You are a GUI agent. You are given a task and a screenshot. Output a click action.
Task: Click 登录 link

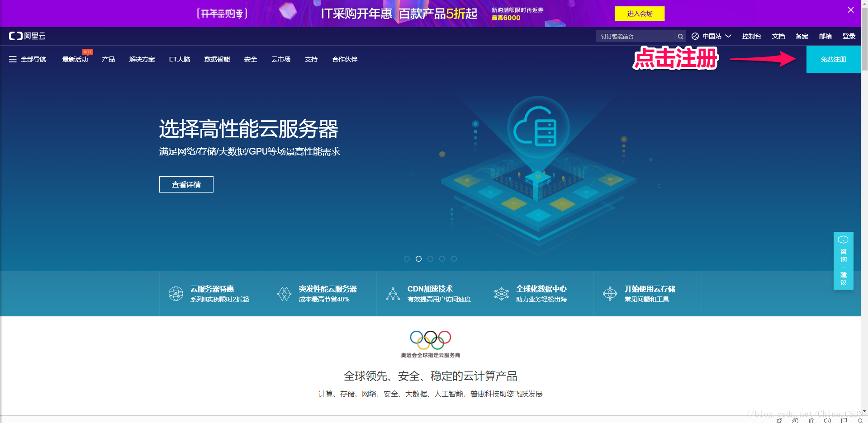coord(849,36)
